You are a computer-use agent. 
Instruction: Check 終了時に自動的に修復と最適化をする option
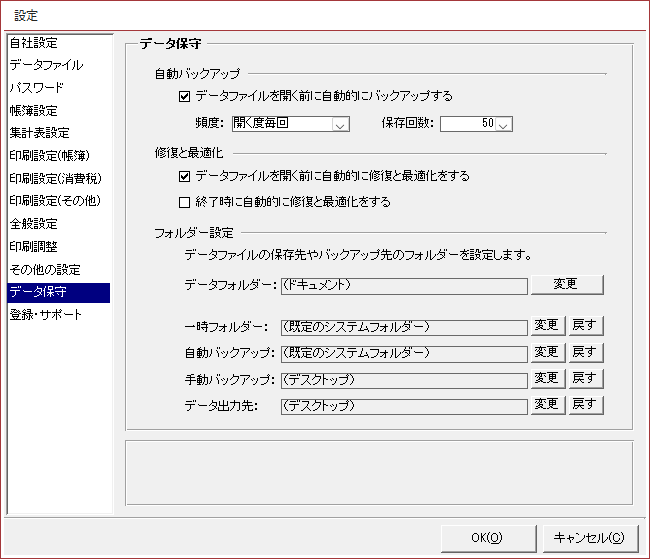click(x=184, y=201)
